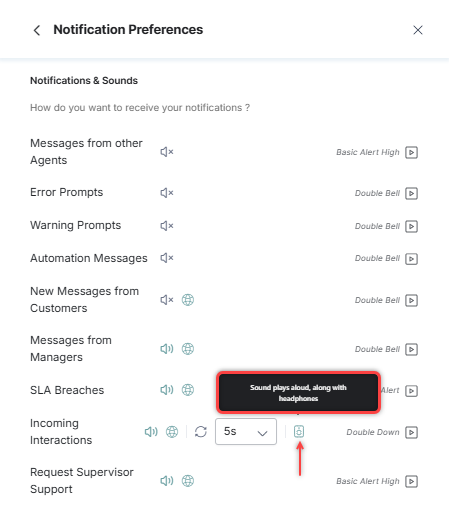Screen dimensions: 449x510
Task: Mute the Messages from Managers speaker
Action: point(167,349)
